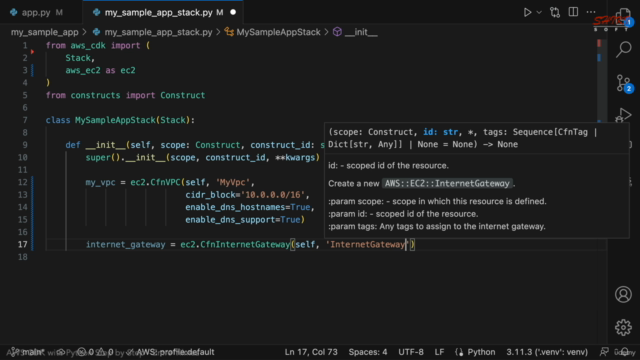Open changes compare icon in editor toolbar
Viewport: 640px width, 360px height.
pos(555,12)
